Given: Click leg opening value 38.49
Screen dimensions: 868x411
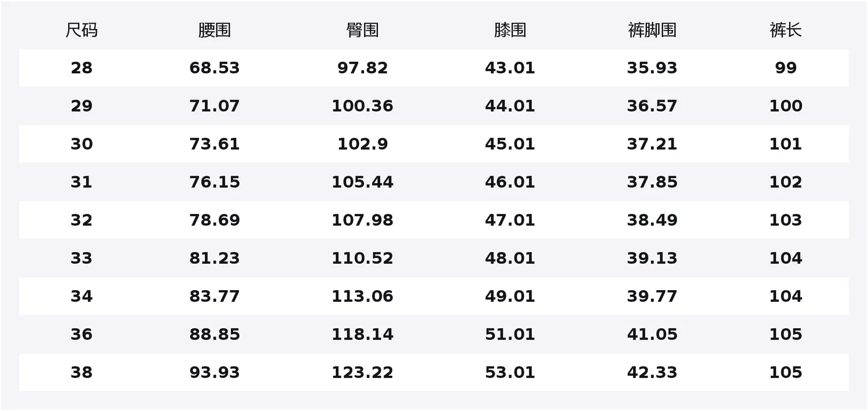Looking at the screenshot, I should coord(652,220).
